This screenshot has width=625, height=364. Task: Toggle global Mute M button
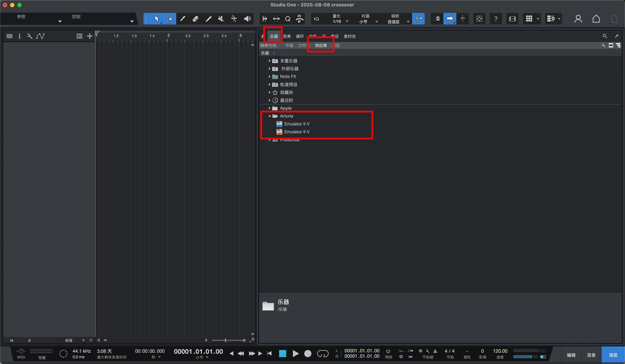point(12,341)
